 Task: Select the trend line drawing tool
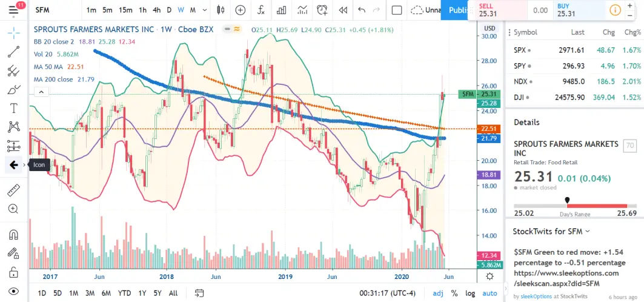[13, 52]
